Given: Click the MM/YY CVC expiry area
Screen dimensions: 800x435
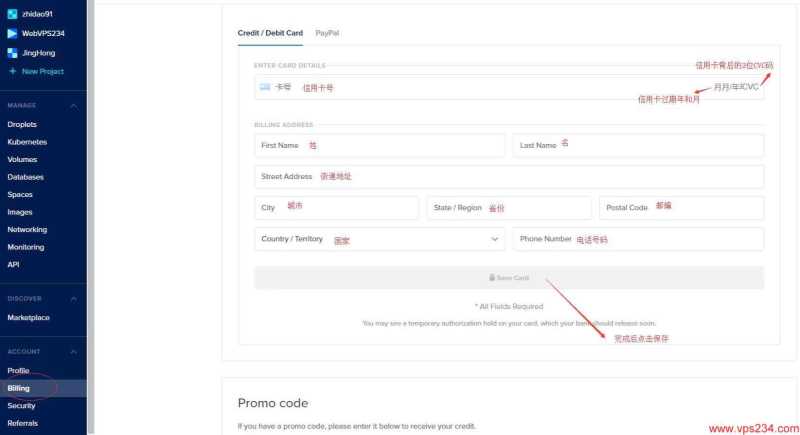Looking at the screenshot, I should click(736, 87).
